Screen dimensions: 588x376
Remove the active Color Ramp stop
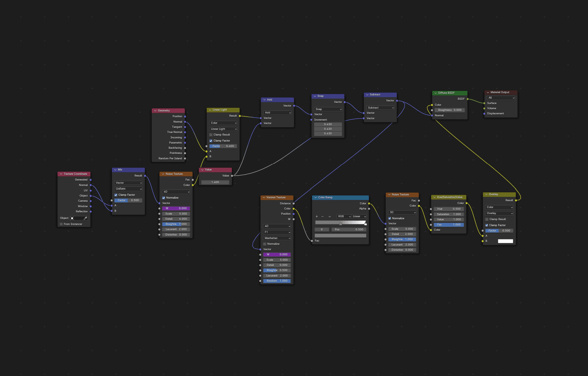[x=323, y=217]
